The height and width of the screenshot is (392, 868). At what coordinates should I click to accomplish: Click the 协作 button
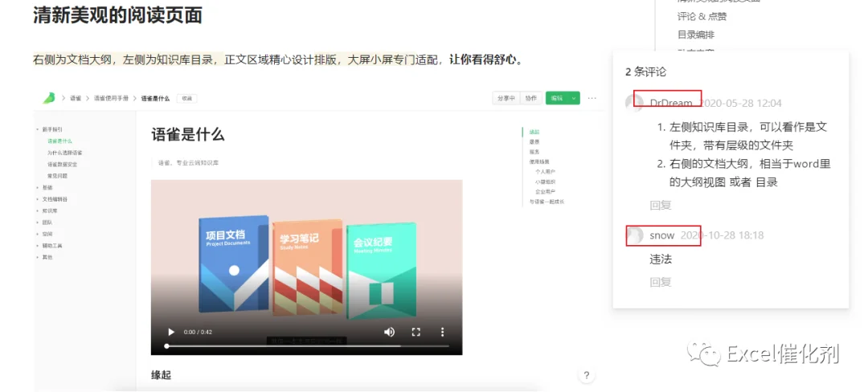pyautogui.click(x=531, y=98)
